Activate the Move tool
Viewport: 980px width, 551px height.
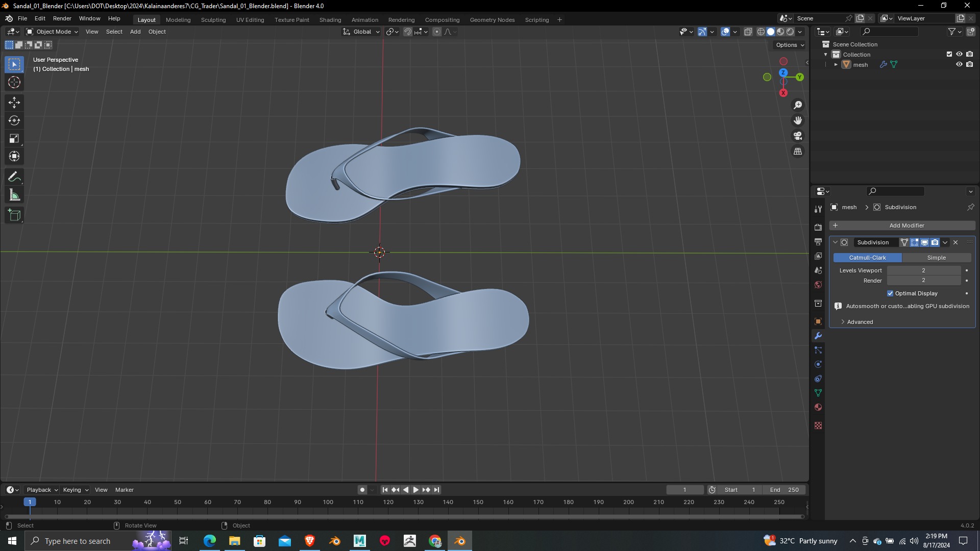(14, 103)
